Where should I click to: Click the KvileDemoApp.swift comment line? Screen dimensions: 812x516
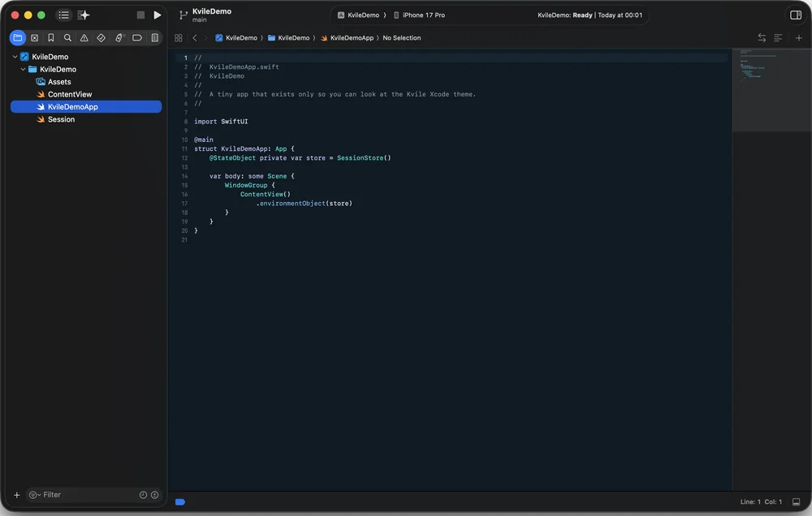pos(236,67)
